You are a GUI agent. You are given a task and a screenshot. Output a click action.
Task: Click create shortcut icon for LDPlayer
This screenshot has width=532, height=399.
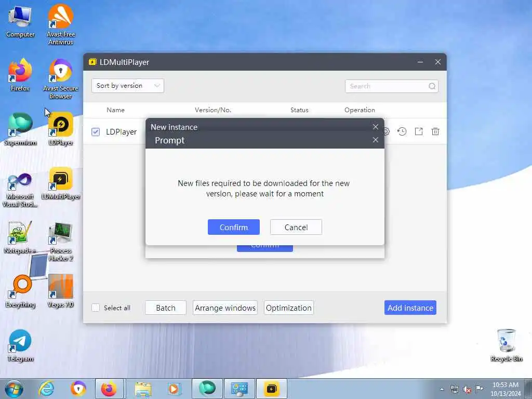click(419, 131)
